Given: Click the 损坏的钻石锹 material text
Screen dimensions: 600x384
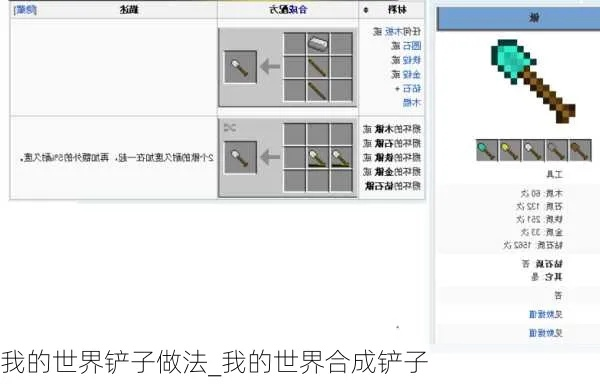Looking at the screenshot, I should click(393, 186).
